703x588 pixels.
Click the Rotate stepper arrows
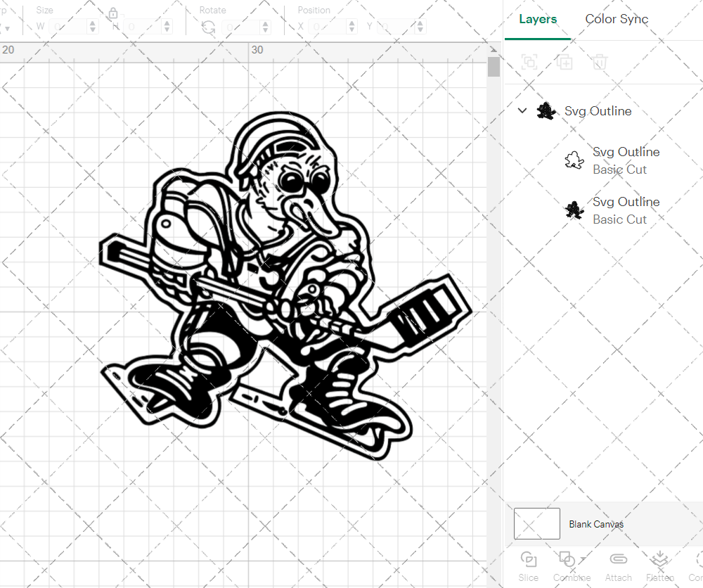point(266,27)
